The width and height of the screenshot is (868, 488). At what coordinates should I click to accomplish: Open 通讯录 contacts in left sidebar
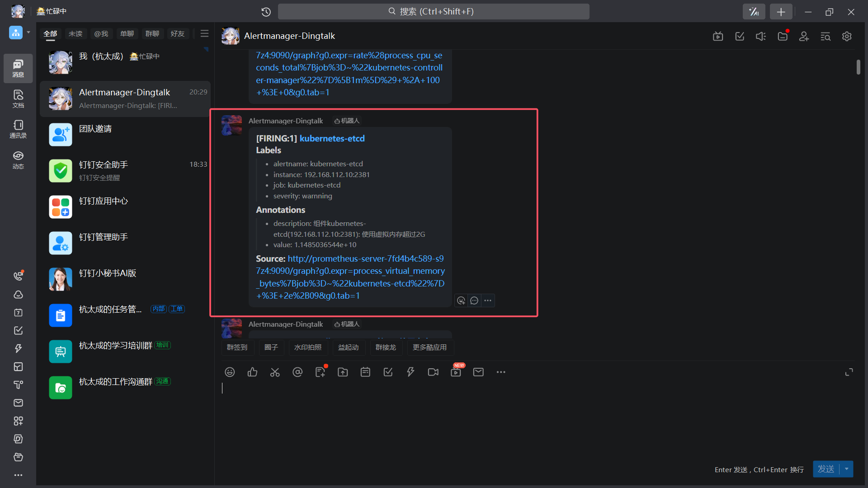(18, 129)
